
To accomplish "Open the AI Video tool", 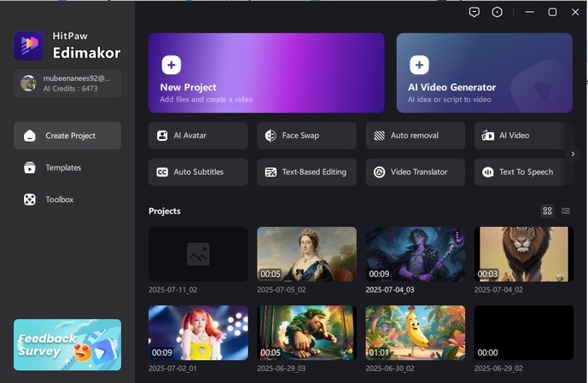I will click(523, 136).
